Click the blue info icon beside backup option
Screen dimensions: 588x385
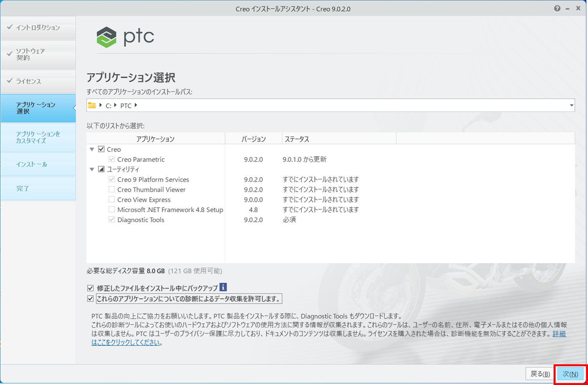click(223, 287)
